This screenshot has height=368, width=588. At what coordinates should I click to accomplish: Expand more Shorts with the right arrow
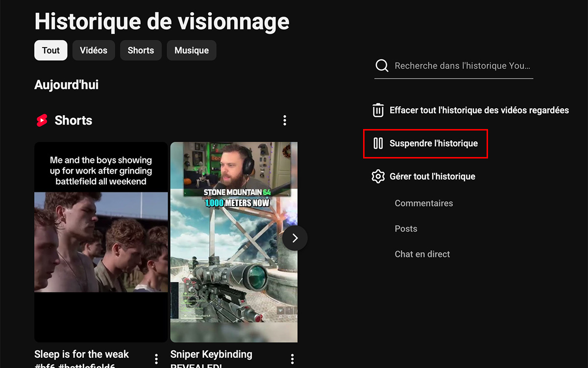294,238
